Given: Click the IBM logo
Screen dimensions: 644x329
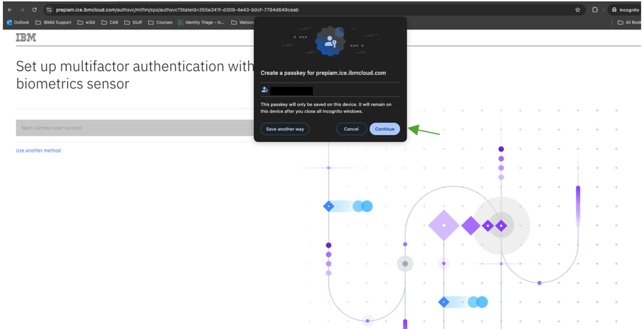Looking at the screenshot, I should (26, 38).
